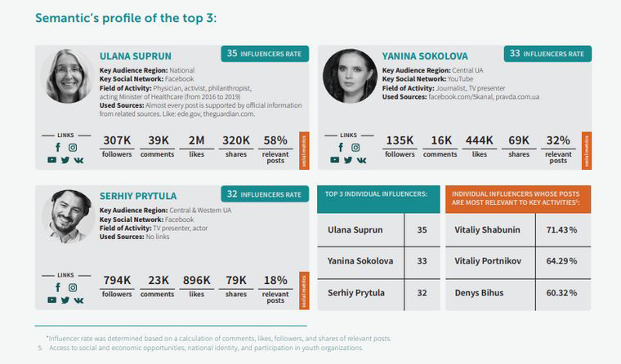Click Ulana Suprun's 35 Influencers Rate badge
621x364 pixels.
[264, 54]
